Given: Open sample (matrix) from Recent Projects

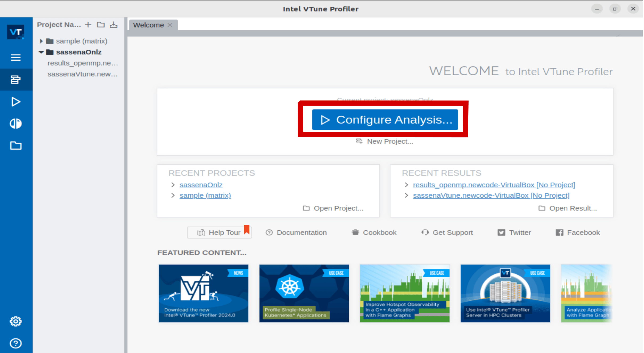Looking at the screenshot, I should (205, 195).
